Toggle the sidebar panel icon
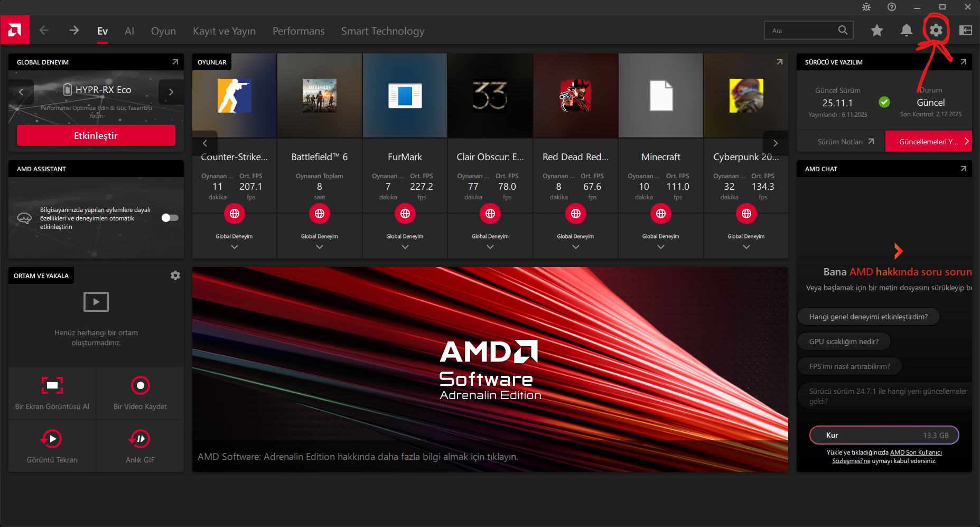Viewport: 980px width, 527px height. (966, 30)
